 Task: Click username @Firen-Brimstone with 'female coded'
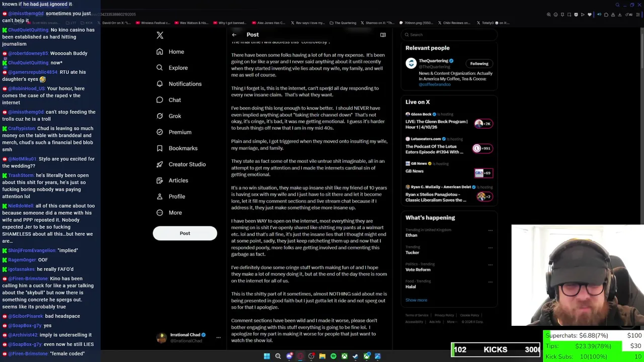coord(28,354)
